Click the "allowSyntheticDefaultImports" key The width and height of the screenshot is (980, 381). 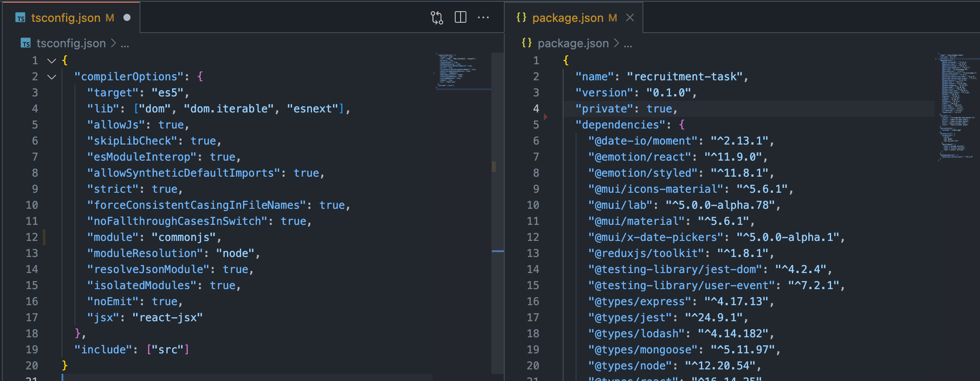(184, 173)
